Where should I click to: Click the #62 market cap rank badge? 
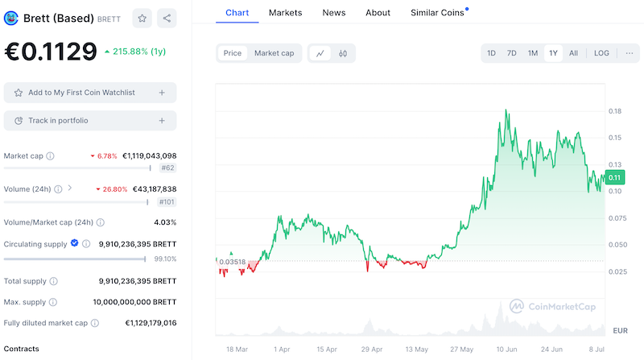pos(167,168)
